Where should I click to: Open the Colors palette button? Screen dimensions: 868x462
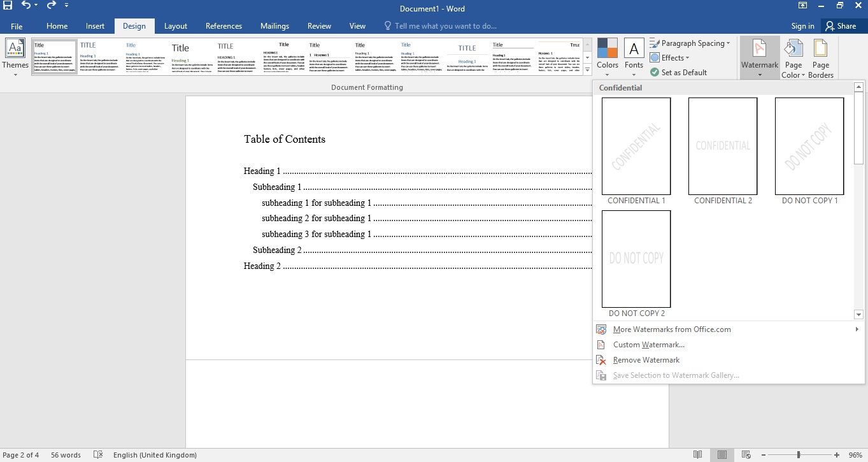click(607, 57)
